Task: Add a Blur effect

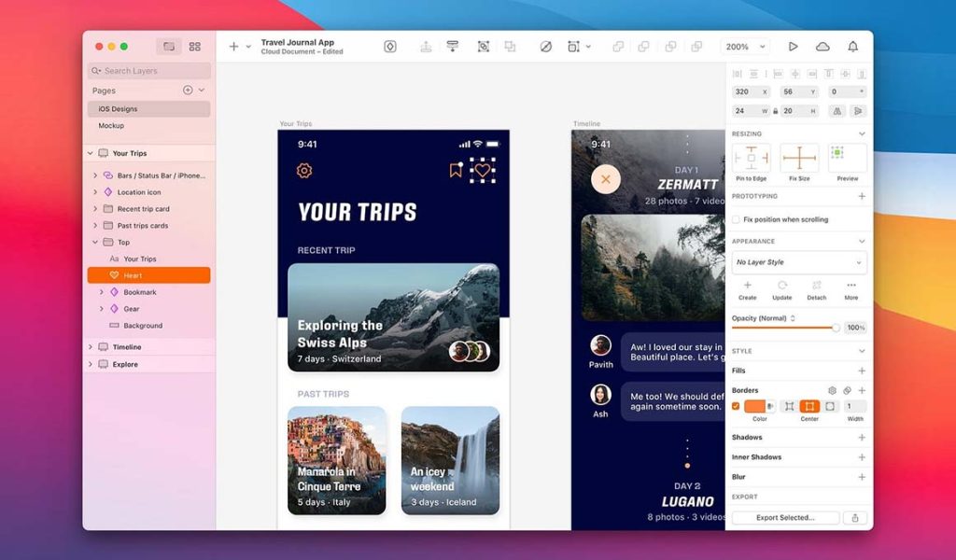Action: [x=862, y=477]
